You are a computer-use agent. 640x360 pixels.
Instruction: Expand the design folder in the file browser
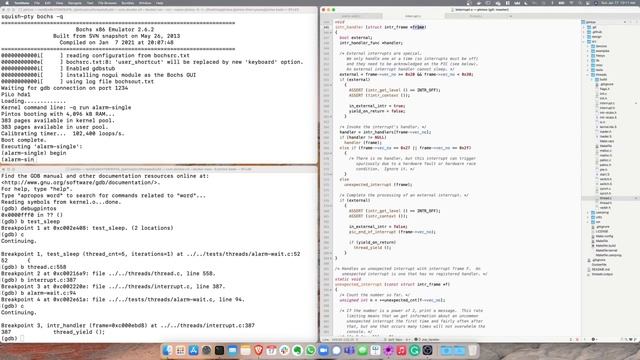pyautogui.click(x=584, y=37)
